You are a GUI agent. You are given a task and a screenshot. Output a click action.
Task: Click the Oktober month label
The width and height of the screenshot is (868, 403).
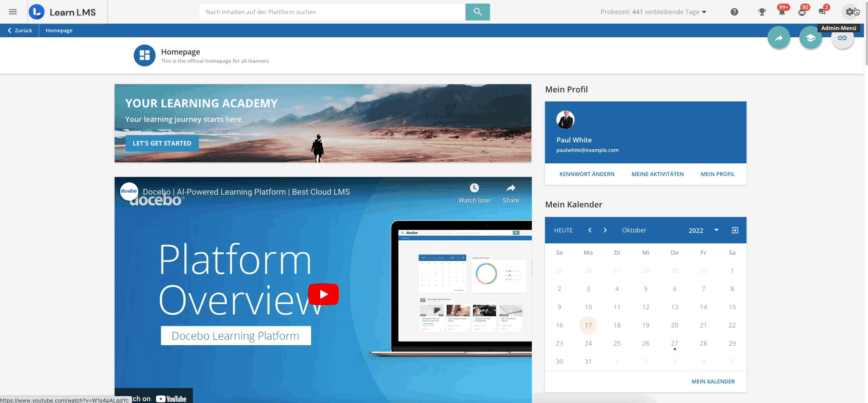[x=634, y=230]
